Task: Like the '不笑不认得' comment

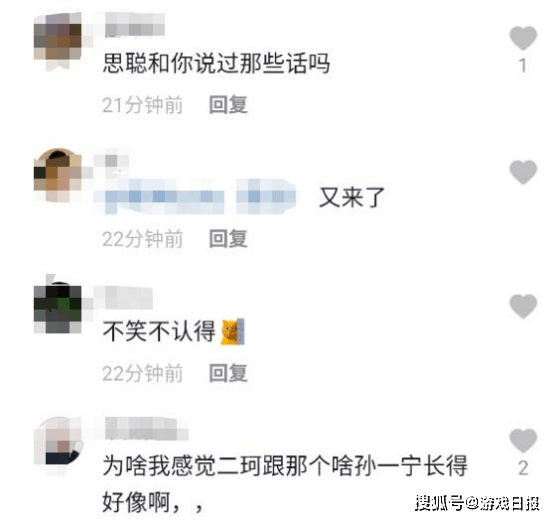Action: tap(523, 306)
